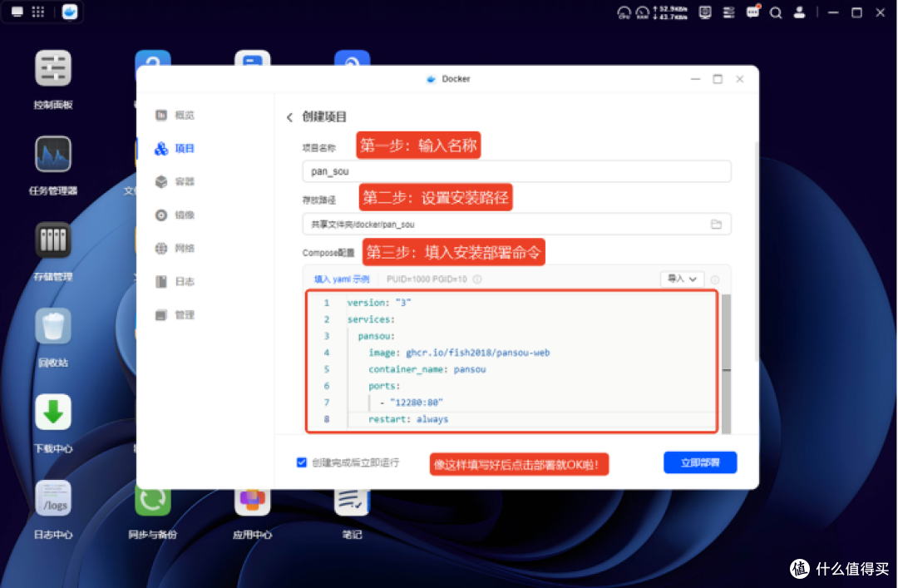The image size is (898, 588).
Task: Click the info icon next to PUID=1000 PGID=10
Action: 477,279
